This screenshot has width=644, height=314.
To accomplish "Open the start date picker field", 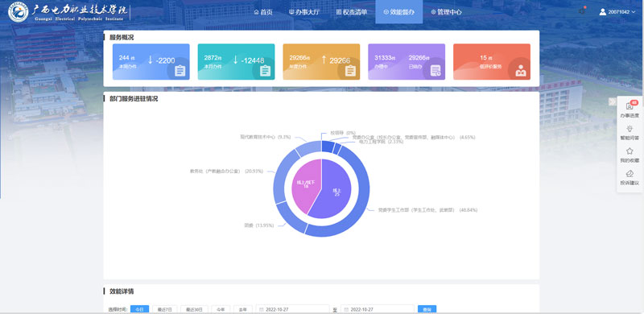I will (x=292, y=309).
